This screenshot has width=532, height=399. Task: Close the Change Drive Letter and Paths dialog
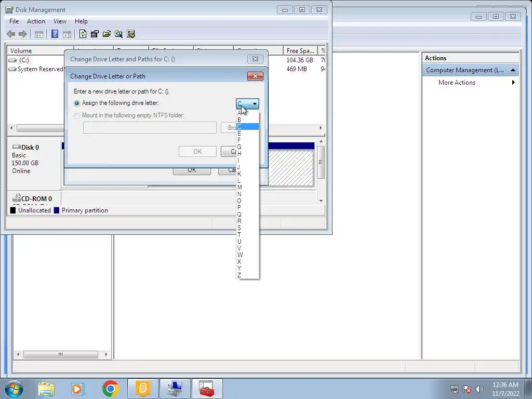tap(255, 59)
